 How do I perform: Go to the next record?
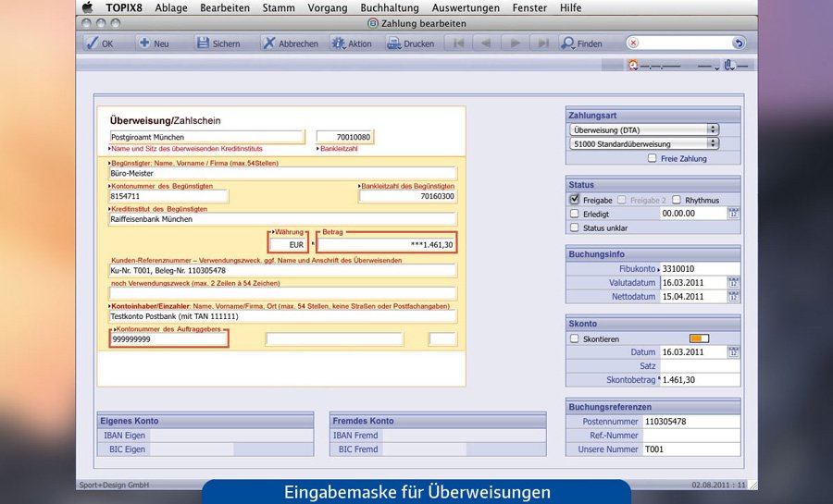(515, 43)
